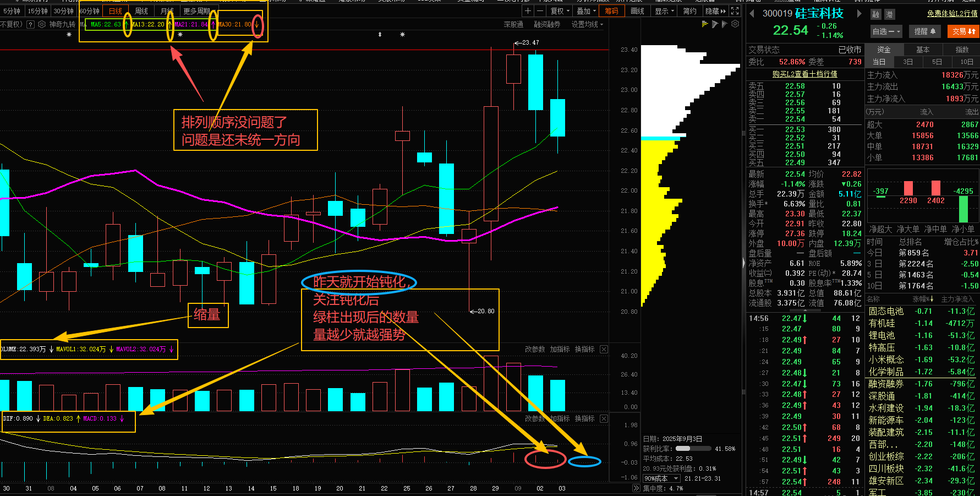Click second gray flame chip-view icon
Image resolution: width=980 pixels, height=496 pixels.
[725, 24]
